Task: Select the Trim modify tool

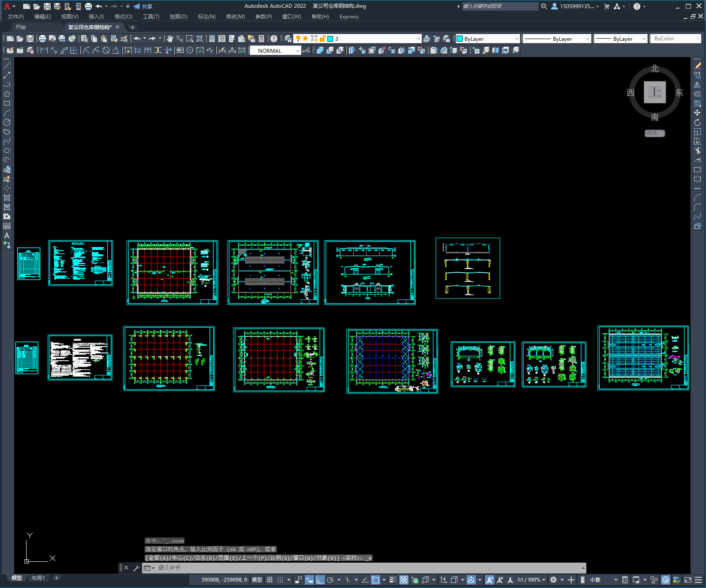Action: point(697,151)
